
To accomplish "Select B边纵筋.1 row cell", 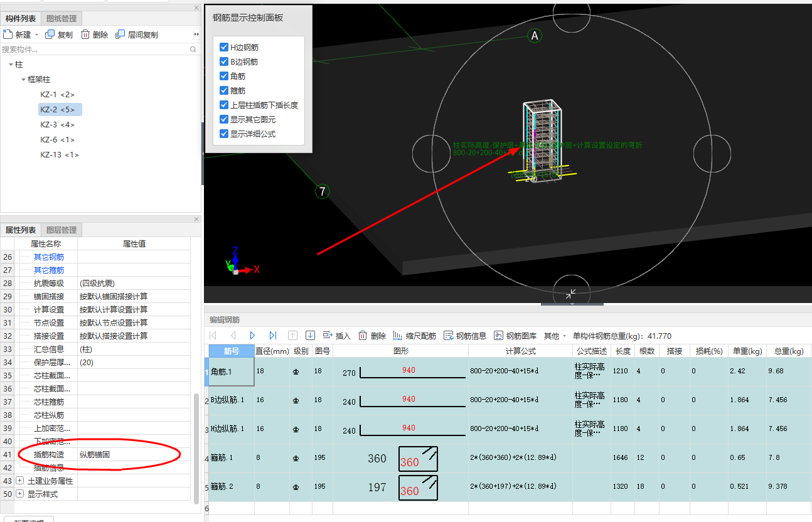I will point(231,400).
